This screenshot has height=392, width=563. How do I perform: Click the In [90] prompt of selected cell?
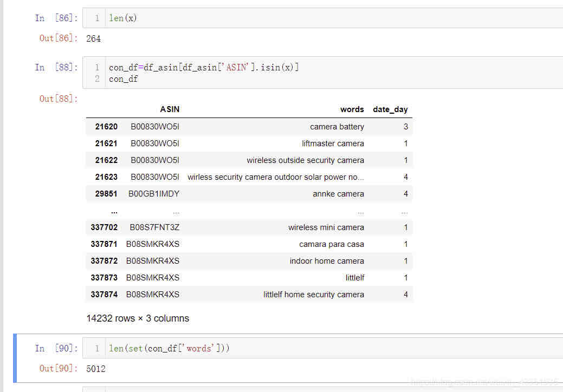pyautogui.click(x=56, y=348)
